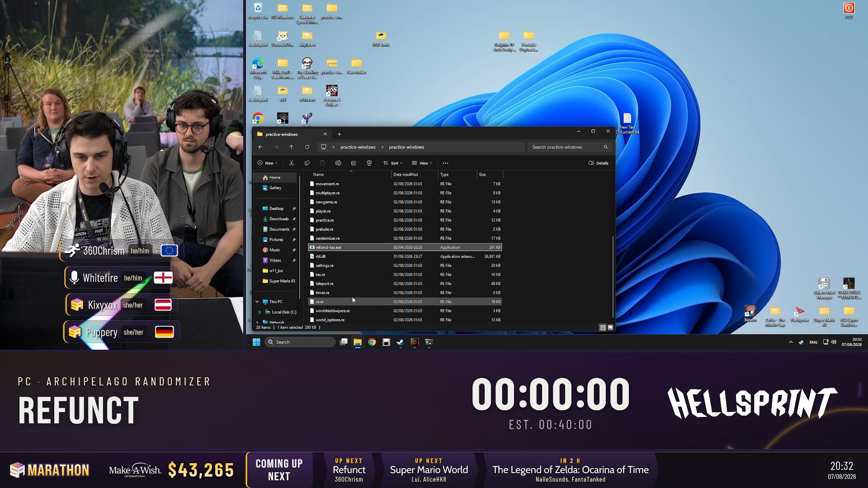Copy the selected file
868x488 pixels.
point(307,163)
